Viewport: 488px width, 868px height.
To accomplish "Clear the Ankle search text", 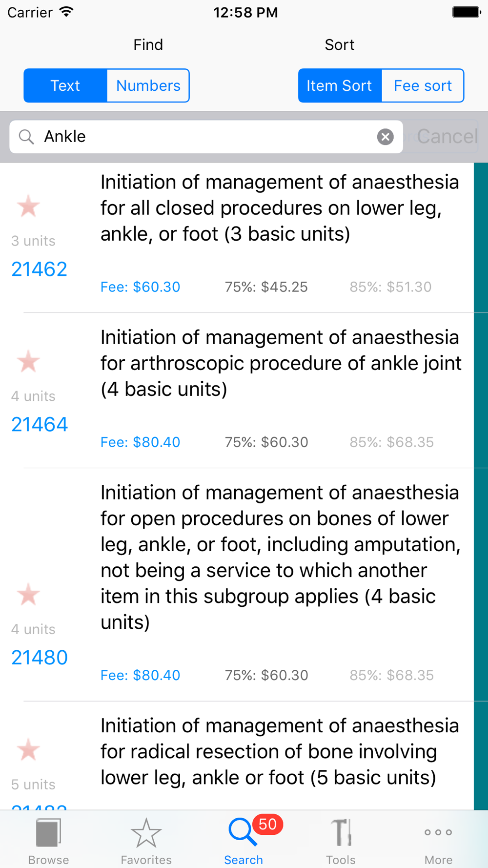I will point(385,137).
